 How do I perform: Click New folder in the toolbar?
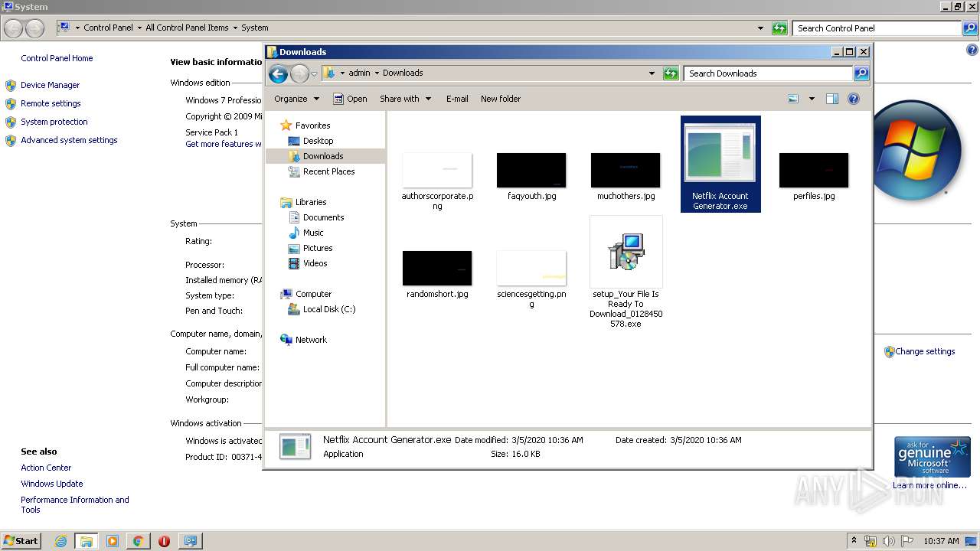click(x=501, y=99)
